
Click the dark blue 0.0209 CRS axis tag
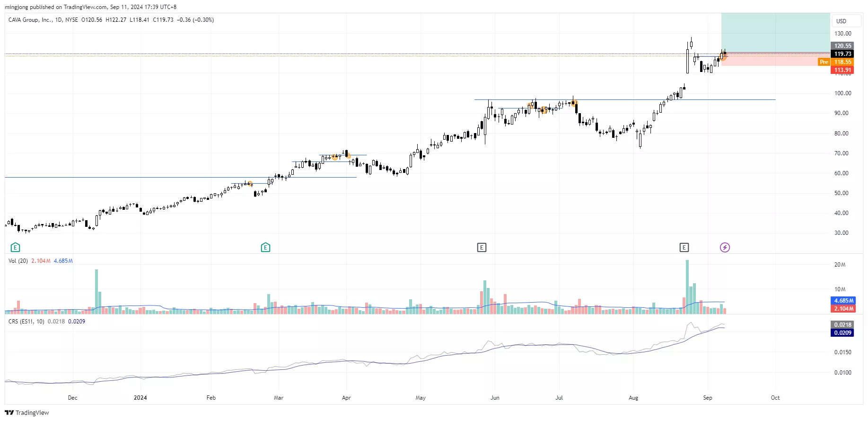point(842,333)
